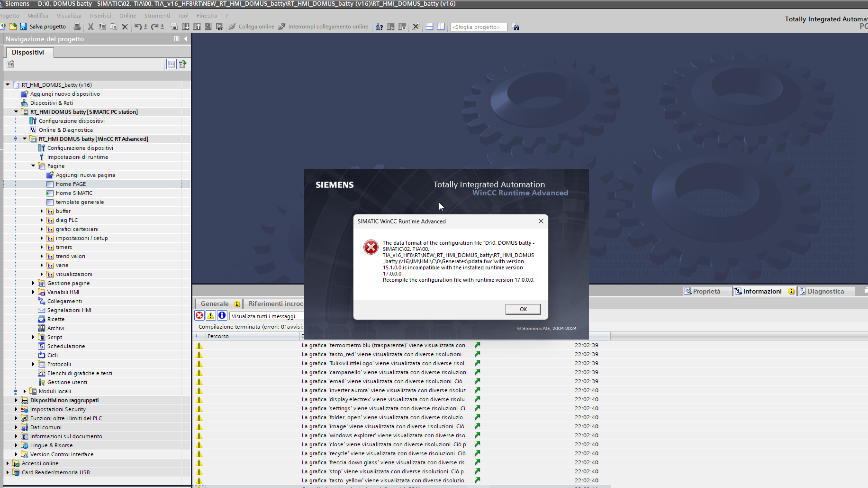
Task: Click the delete X icon in toolbar
Action: click(125, 27)
